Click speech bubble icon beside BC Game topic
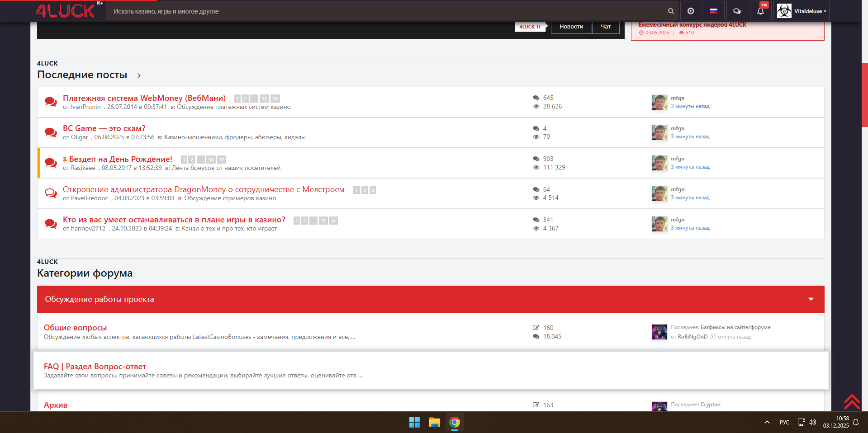Viewport: 868px width, 433px height. (x=51, y=132)
